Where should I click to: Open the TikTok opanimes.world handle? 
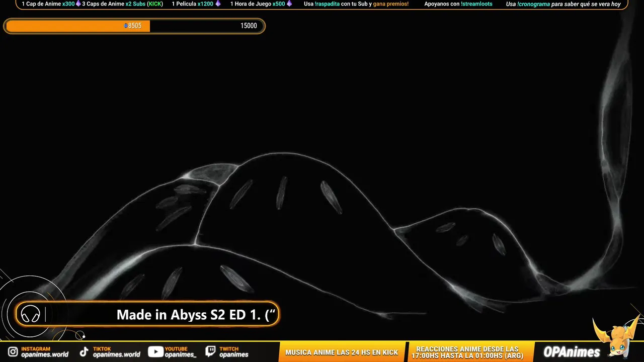coord(117,354)
